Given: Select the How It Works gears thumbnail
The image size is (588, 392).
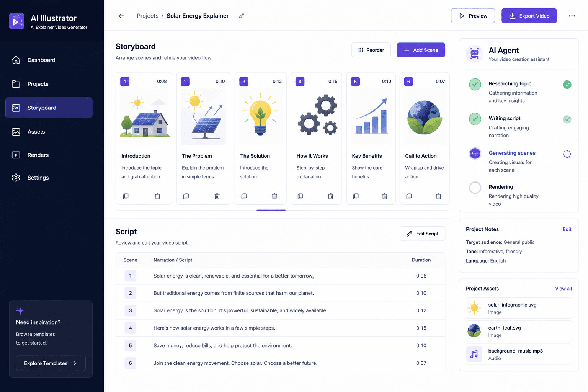Looking at the screenshot, I should pos(317,117).
